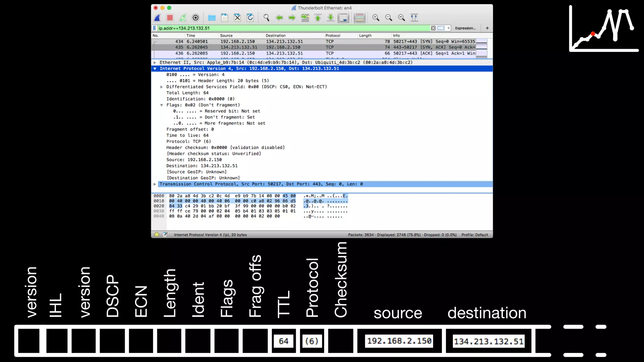Image resolution: width=644 pixels, height=362 pixels.
Task: Select packet 435 with SYN, ACK
Action: coord(314,47)
